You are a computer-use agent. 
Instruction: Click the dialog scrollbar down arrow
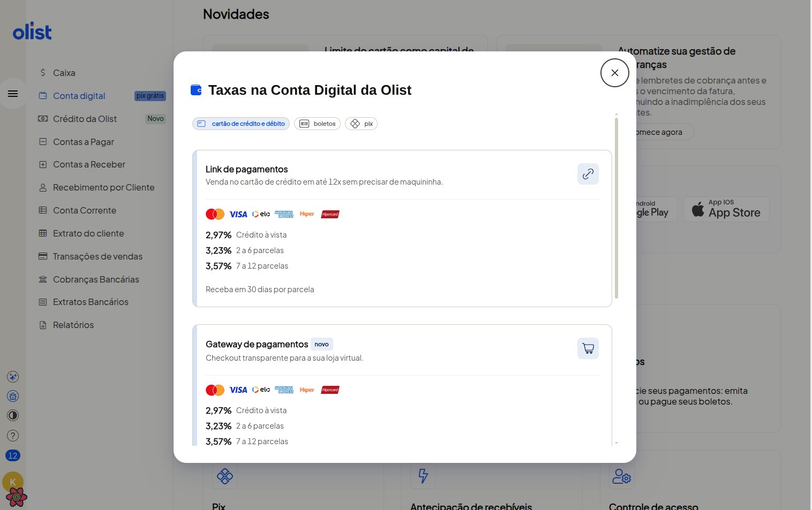pyautogui.click(x=616, y=443)
